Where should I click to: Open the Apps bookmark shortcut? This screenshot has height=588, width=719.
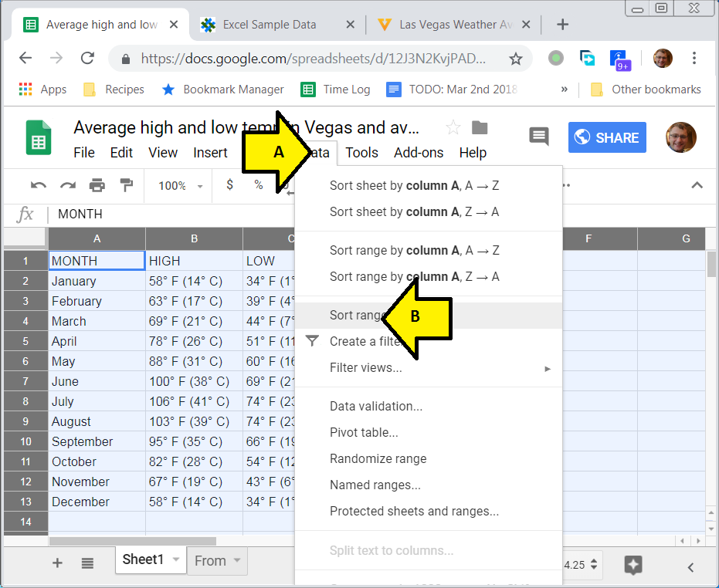(x=42, y=90)
